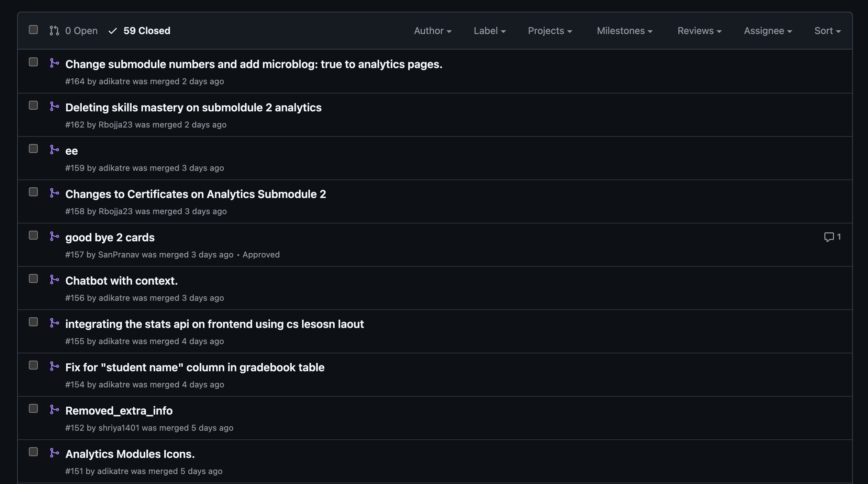Select the 59 Closed tab

pos(147,31)
